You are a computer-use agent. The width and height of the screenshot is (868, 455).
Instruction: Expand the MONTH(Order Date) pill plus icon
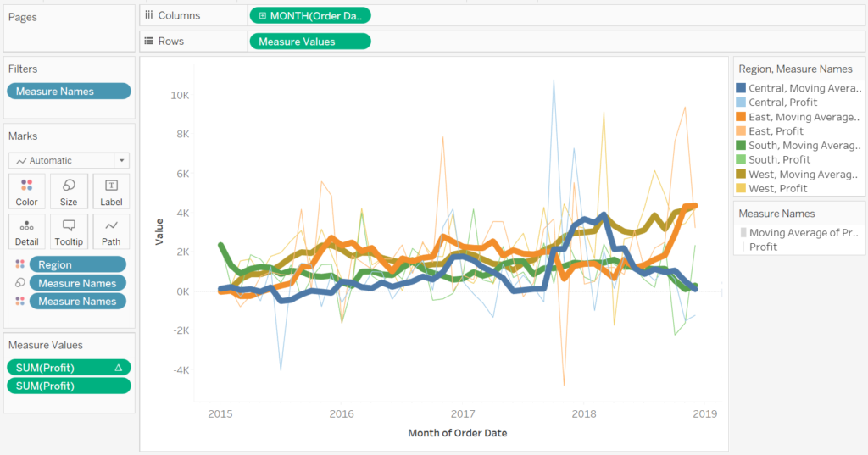(263, 15)
